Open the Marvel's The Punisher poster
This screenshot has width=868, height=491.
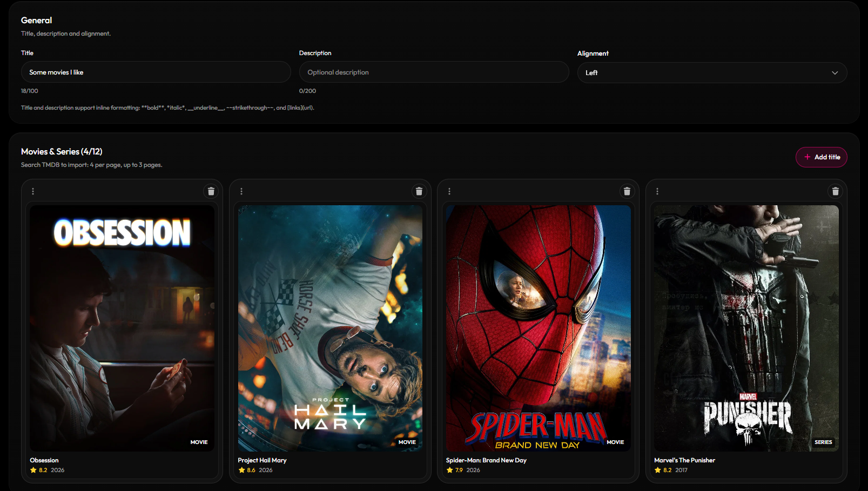pos(746,328)
